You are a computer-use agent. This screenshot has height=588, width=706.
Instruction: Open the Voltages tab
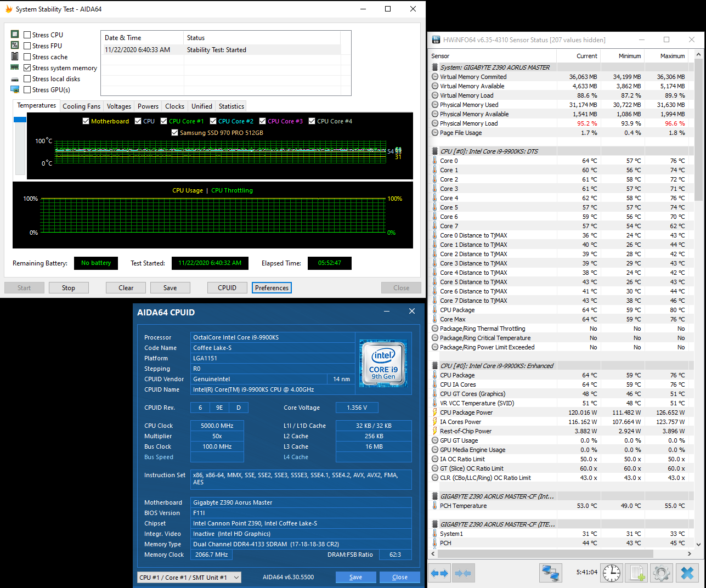pos(119,106)
